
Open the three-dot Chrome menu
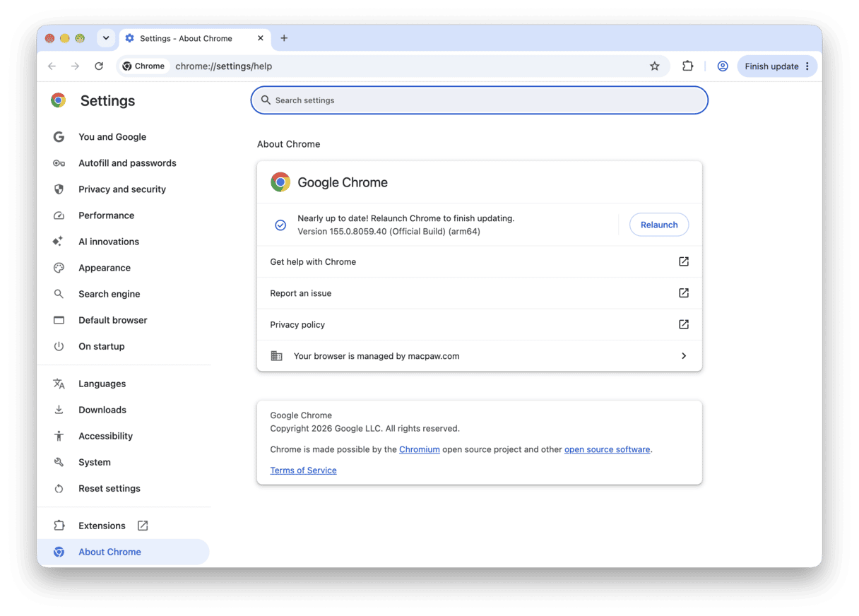click(807, 66)
